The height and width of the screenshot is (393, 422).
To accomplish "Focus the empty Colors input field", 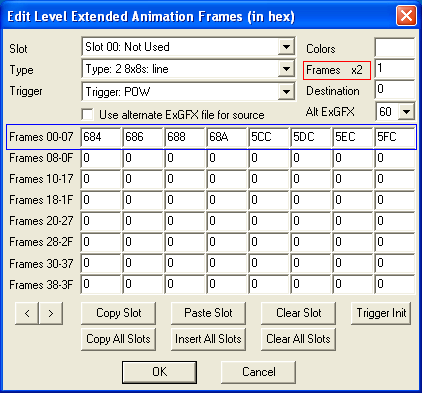I will point(395,47).
